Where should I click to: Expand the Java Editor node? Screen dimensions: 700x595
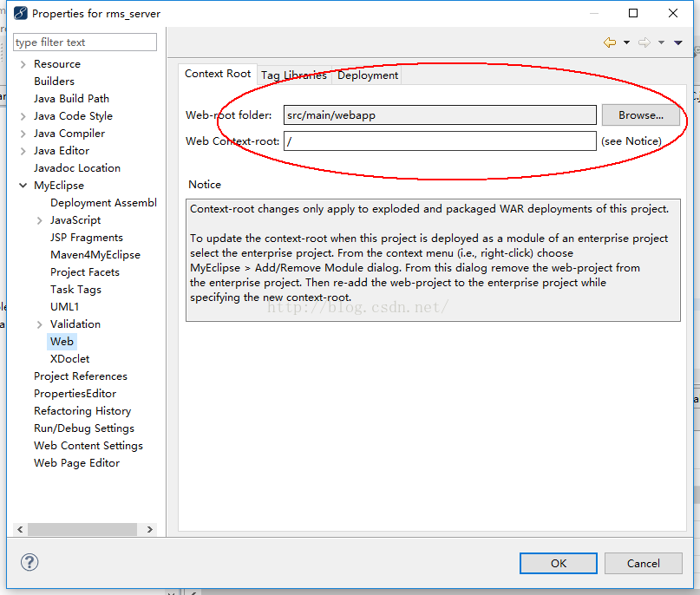[x=23, y=151]
